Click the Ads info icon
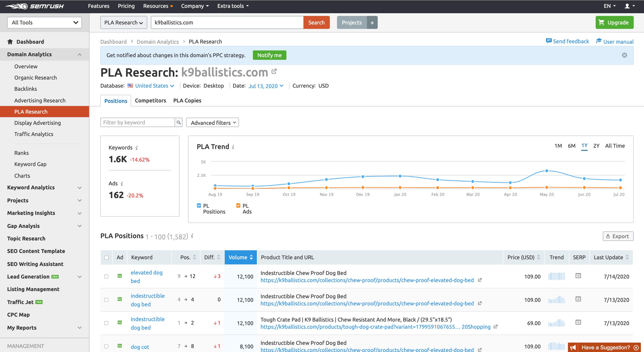The image size is (644, 352). point(122,184)
